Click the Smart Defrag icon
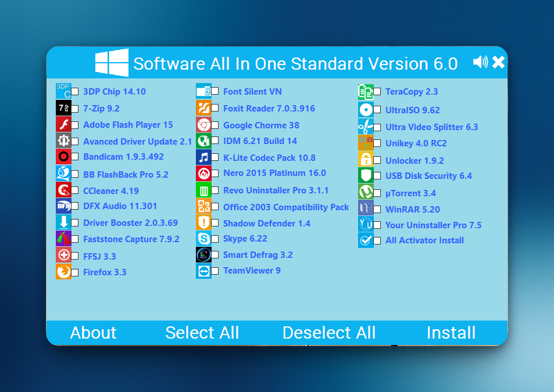The height and width of the screenshot is (392, 554). click(x=204, y=255)
